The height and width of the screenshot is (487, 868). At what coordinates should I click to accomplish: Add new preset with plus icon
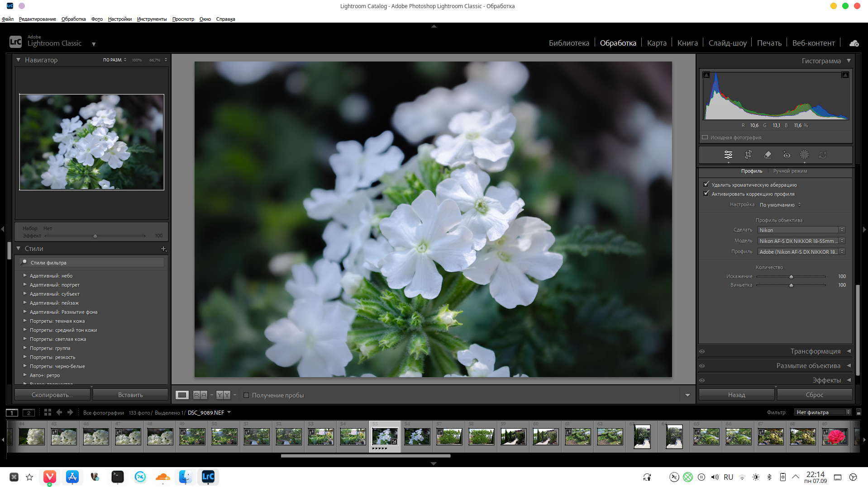coord(164,249)
